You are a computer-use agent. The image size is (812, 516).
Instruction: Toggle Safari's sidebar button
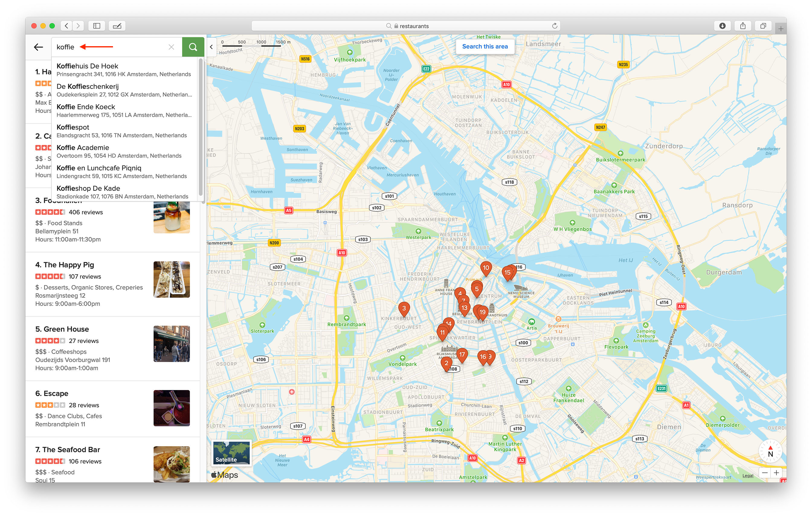pyautogui.click(x=97, y=26)
